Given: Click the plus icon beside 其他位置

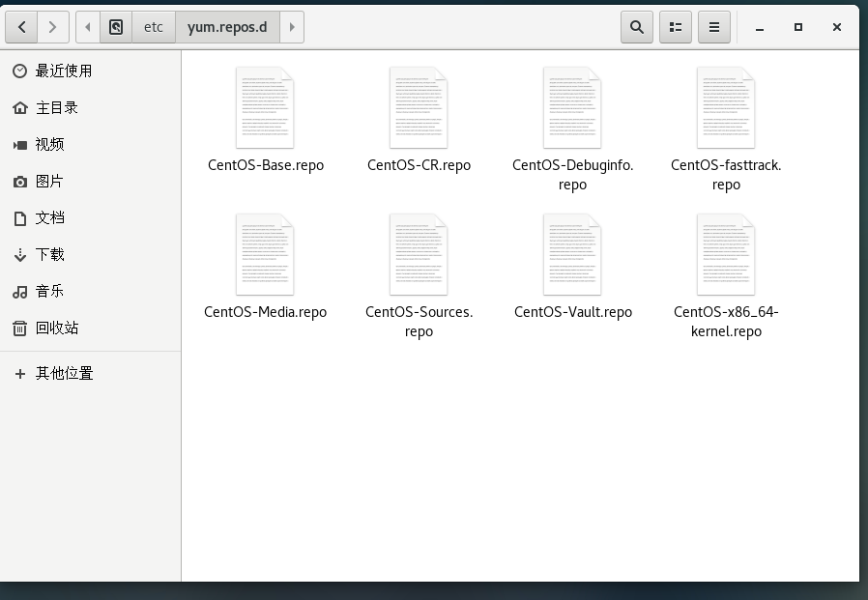Looking at the screenshot, I should (x=20, y=374).
